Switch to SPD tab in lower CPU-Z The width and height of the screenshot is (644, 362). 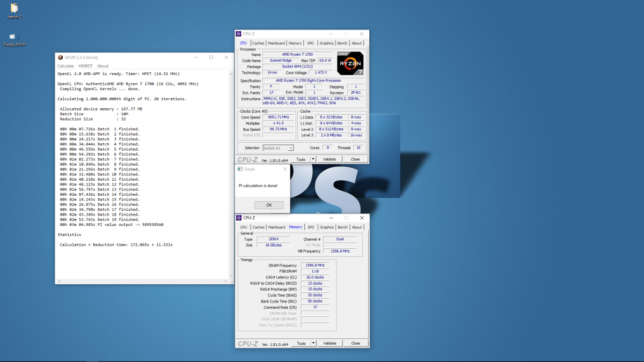[x=311, y=227]
